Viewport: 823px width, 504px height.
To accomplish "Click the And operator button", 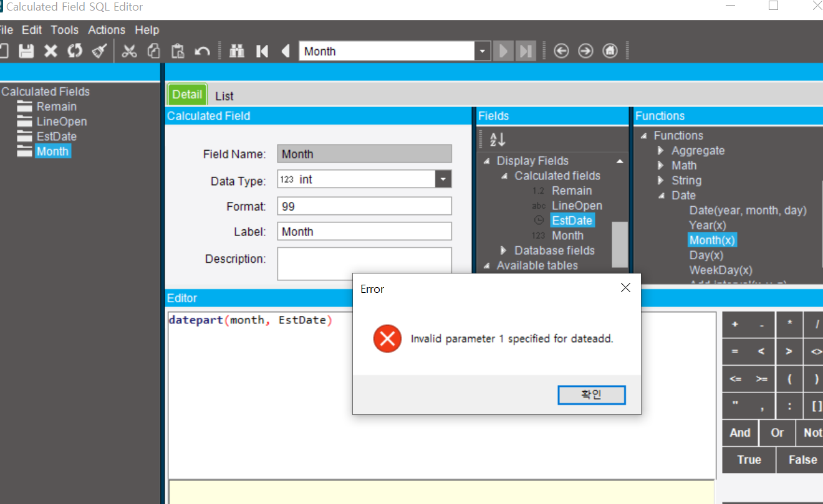I will [740, 433].
